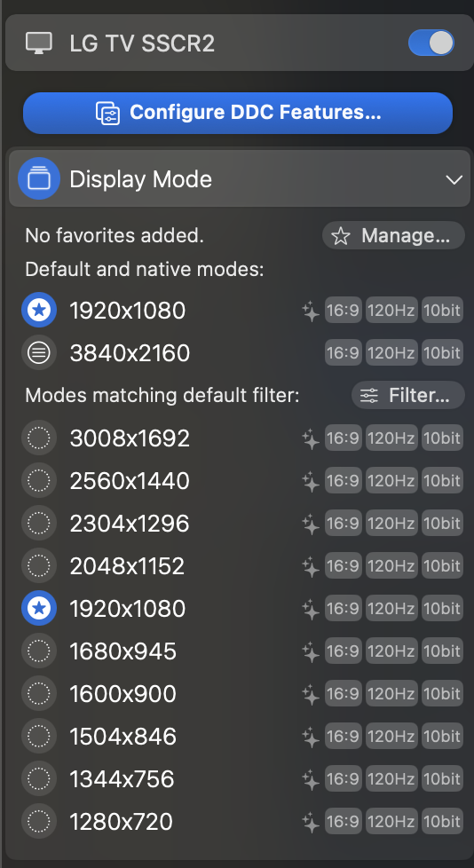
Task: Toggle the LG TV SSCR2 display switch
Action: click(x=431, y=43)
